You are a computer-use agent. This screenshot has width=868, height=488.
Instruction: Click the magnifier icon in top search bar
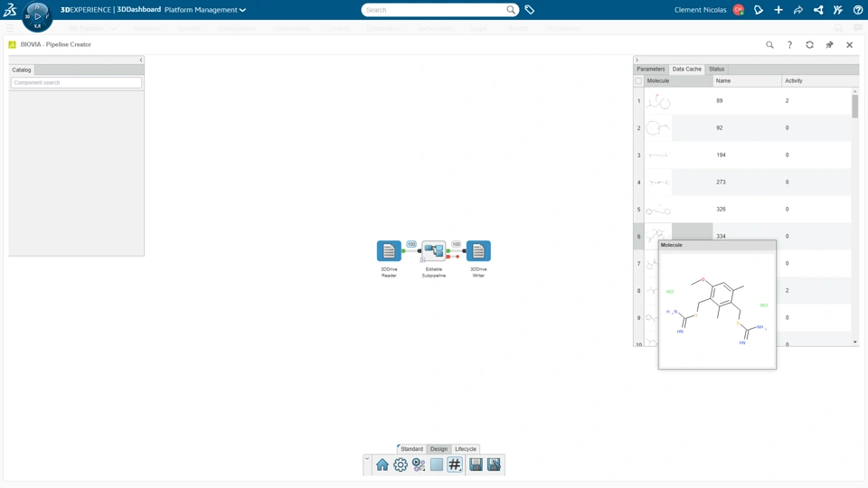(511, 9)
